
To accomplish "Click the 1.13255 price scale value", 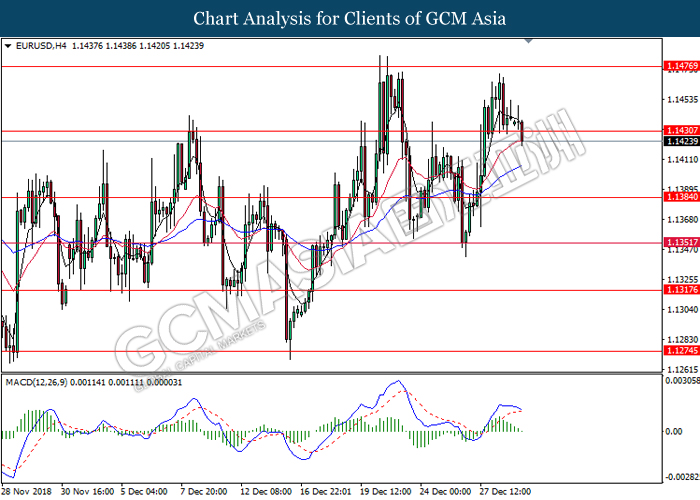I will point(682,279).
